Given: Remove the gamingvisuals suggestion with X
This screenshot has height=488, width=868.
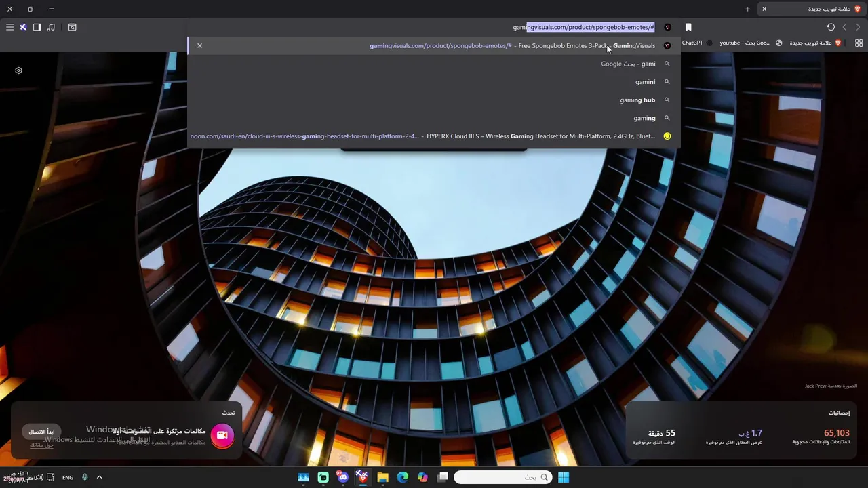Looking at the screenshot, I should pos(199,45).
